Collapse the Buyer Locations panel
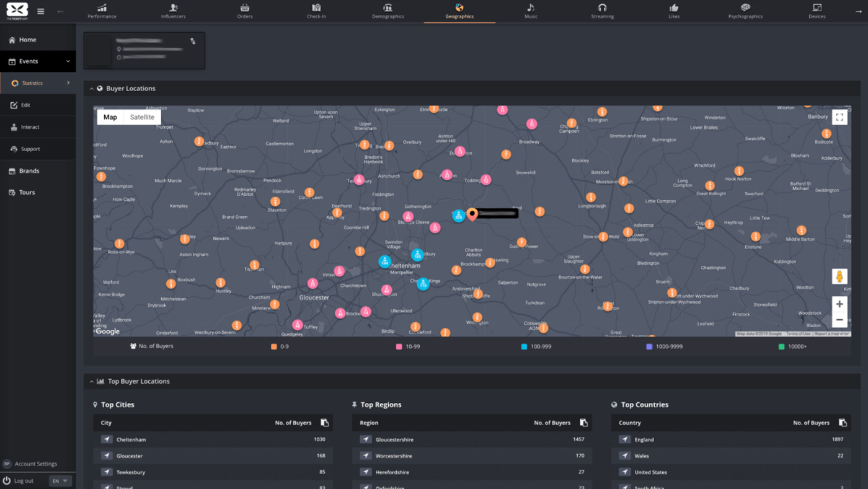The height and width of the screenshot is (489, 868). click(x=92, y=88)
